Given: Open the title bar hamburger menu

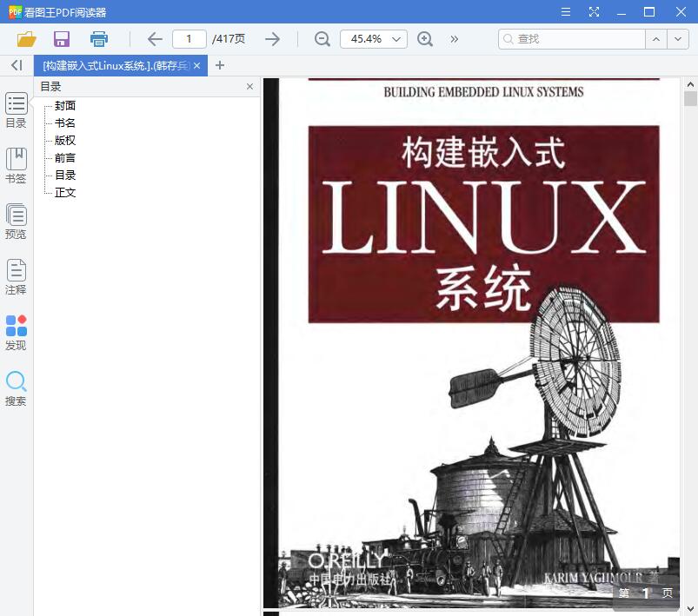Looking at the screenshot, I should click(x=566, y=12).
